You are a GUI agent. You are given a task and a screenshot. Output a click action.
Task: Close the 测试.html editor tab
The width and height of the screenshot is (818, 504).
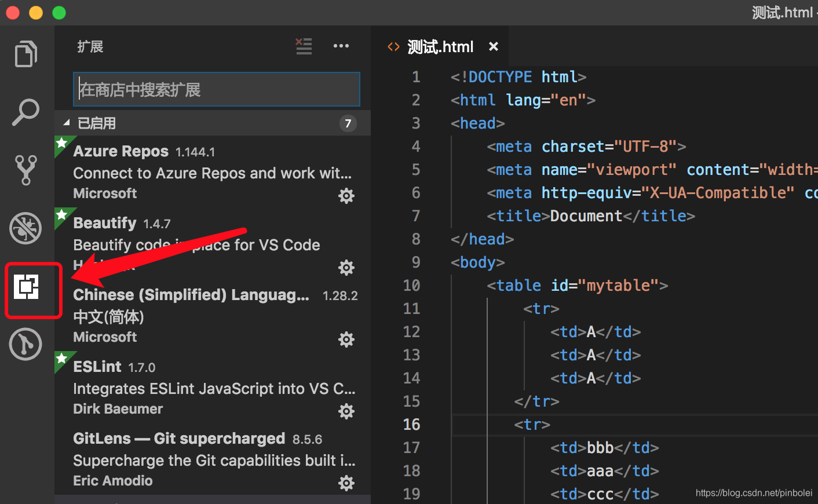(494, 46)
